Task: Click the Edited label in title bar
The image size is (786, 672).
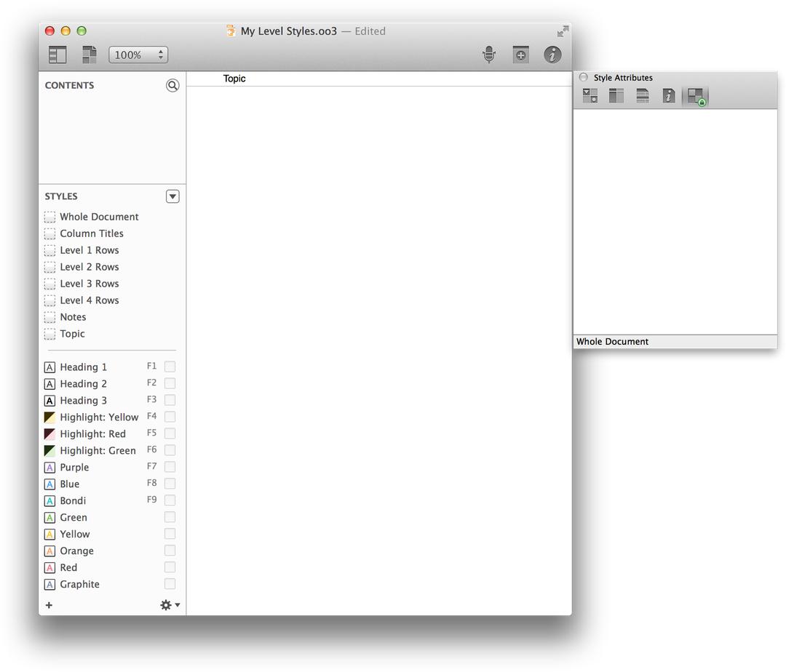Action: coord(370,31)
